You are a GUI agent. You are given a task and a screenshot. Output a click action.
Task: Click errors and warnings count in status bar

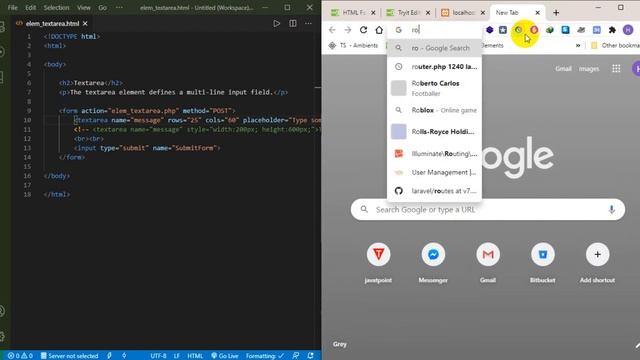20,356
